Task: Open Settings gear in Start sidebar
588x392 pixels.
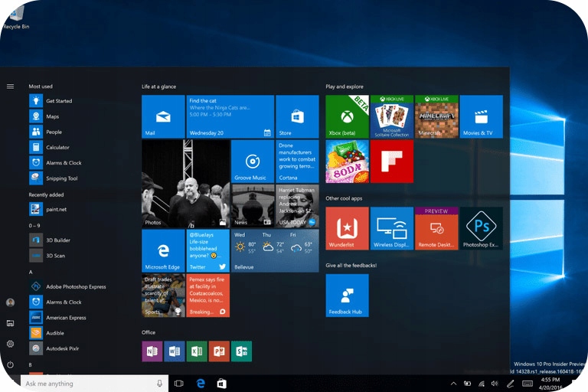Action: [x=10, y=345]
